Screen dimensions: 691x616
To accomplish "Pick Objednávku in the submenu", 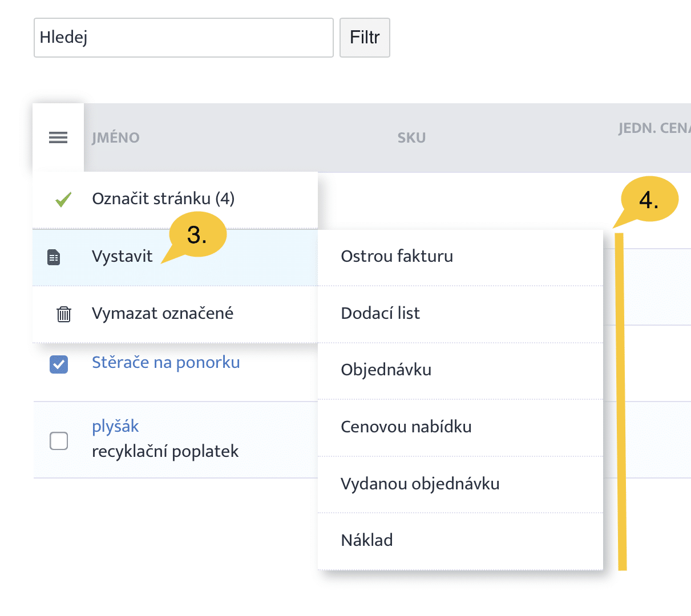I will click(x=386, y=370).
